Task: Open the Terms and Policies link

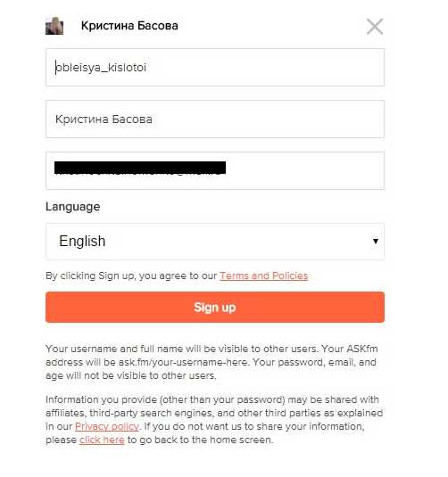Action: (264, 276)
